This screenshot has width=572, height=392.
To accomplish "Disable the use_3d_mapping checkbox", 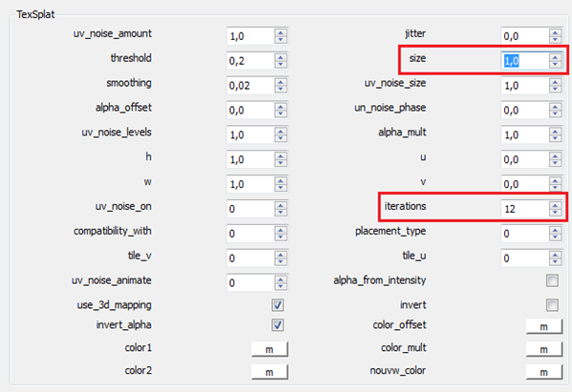I will coord(278,305).
